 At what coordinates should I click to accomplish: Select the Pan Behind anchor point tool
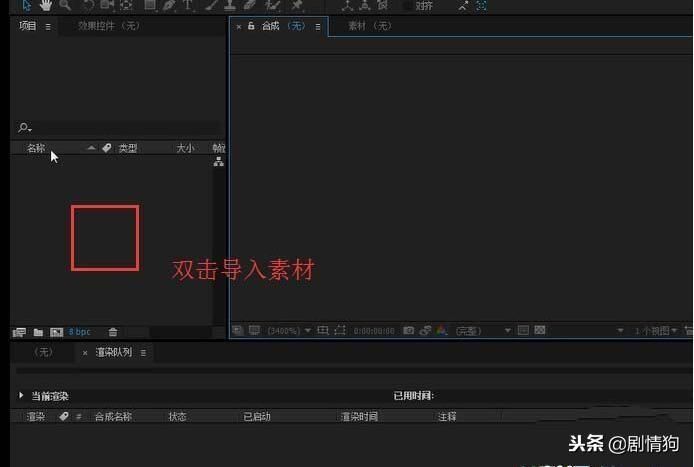pos(126,5)
